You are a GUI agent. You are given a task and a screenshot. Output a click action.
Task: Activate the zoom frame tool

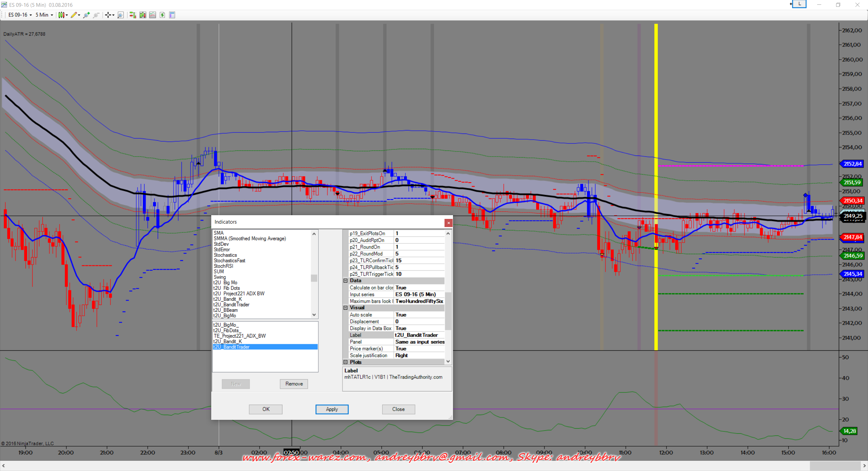coord(120,15)
